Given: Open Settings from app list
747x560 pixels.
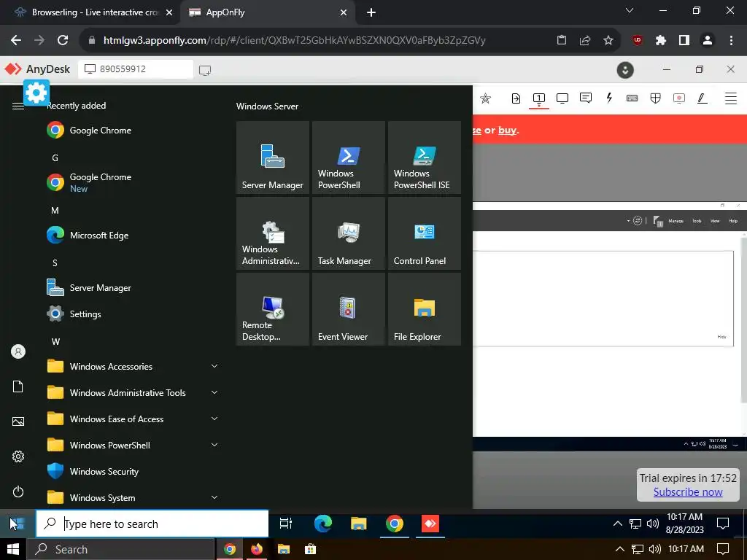Looking at the screenshot, I should pos(133,314).
